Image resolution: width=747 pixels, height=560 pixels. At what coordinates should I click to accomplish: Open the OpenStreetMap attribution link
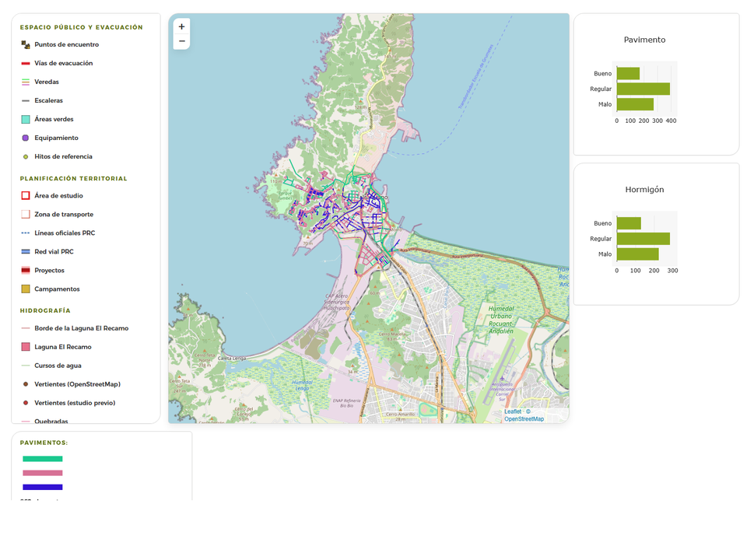pos(524,419)
